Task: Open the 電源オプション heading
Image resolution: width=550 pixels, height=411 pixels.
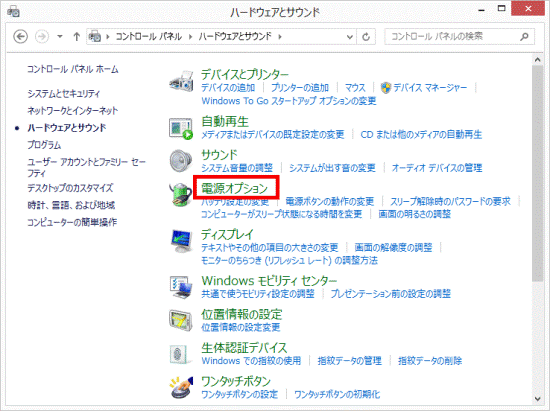Action: [x=234, y=189]
